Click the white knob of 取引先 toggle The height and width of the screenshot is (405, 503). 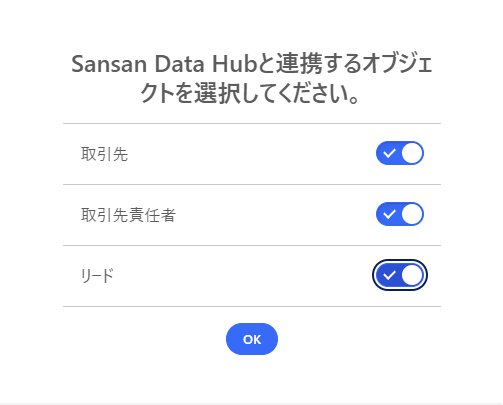click(x=412, y=153)
